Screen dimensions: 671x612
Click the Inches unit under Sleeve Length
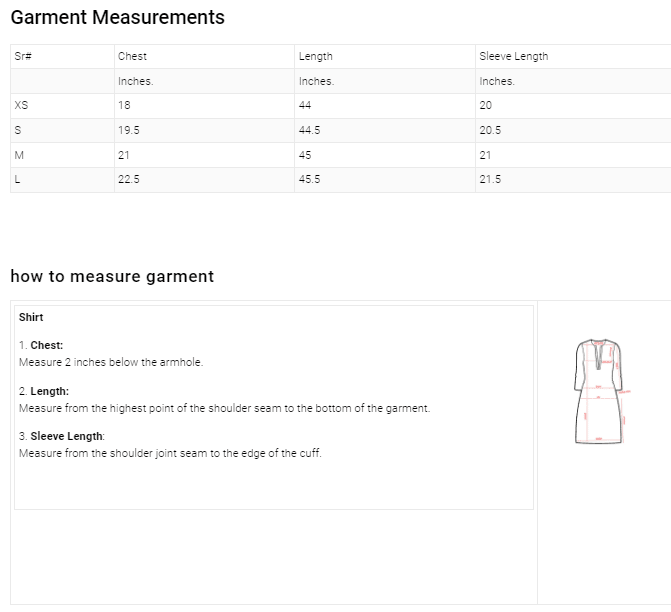click(496, 82)
